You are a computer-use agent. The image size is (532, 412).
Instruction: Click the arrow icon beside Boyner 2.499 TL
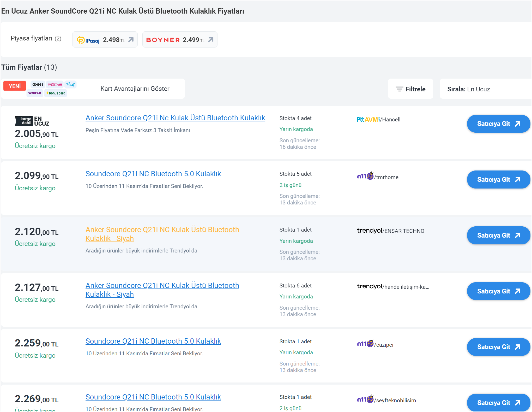click(x=211, y=40)
